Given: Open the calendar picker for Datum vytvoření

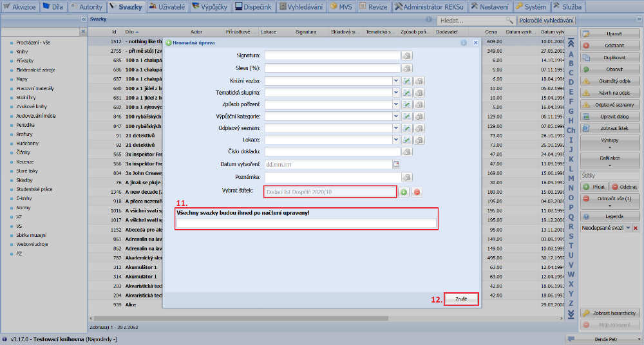Looking at the screenshot, I should click(397, 164).
